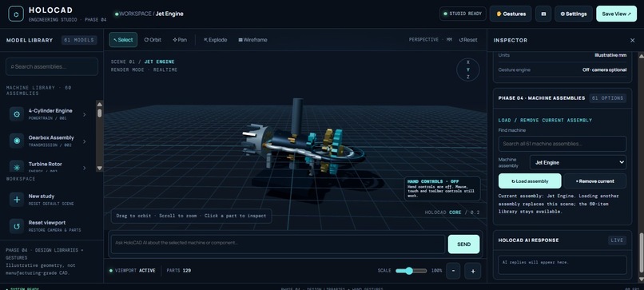This screenshot has height=290, width=644.
Task: Click the VIEWPORT ACTIVE status
Action: click(x=133, y=271)
